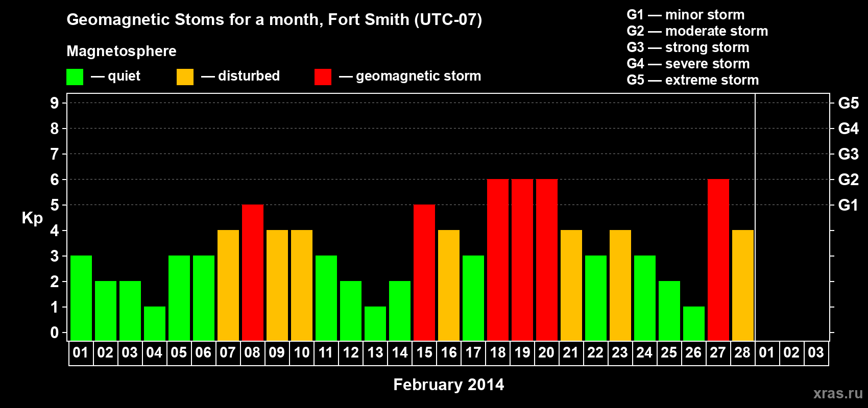Click the orange disturbed legend swatch
This screenshot has height=408, width=868.
(185, 77)
